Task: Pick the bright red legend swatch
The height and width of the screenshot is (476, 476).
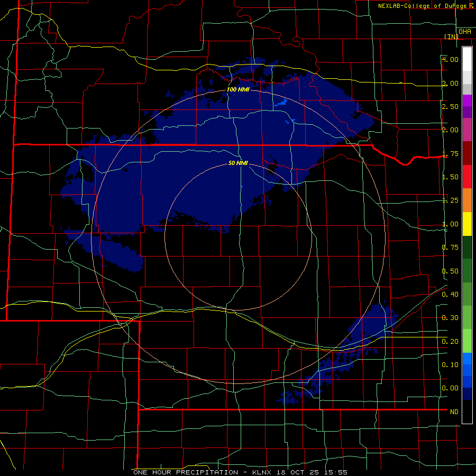Action: (467, 177)
